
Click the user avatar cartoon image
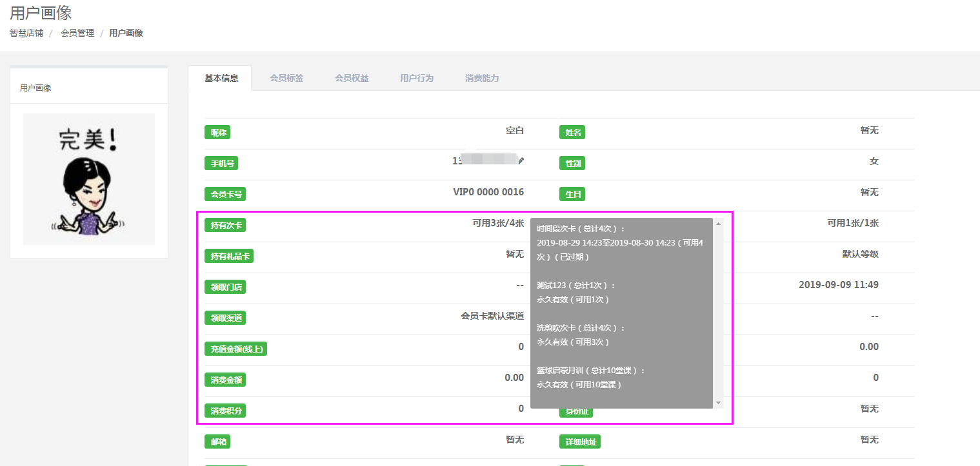(x=89, y=179)
